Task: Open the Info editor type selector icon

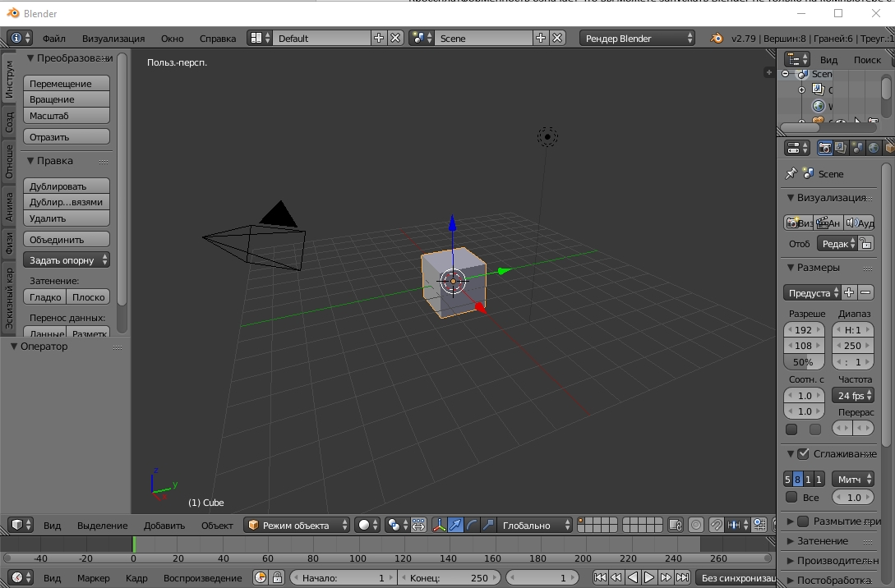Action: click(21, 39)
